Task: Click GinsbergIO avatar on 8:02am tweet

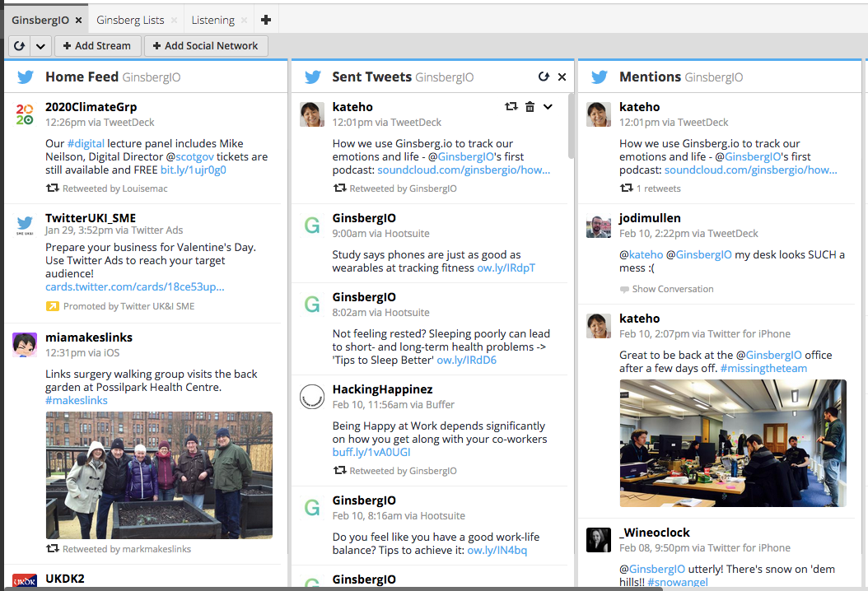Action: coord(311,305)
